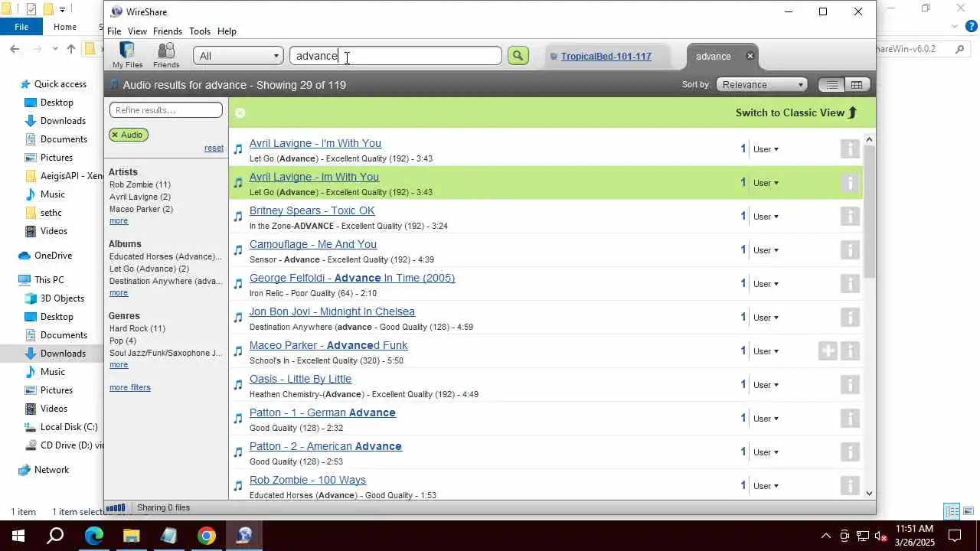Image resolution: width=980 pixels, height=551 pixels.
Task: Expand User dropdown for Me And You
Action: (x=766, y=250)
